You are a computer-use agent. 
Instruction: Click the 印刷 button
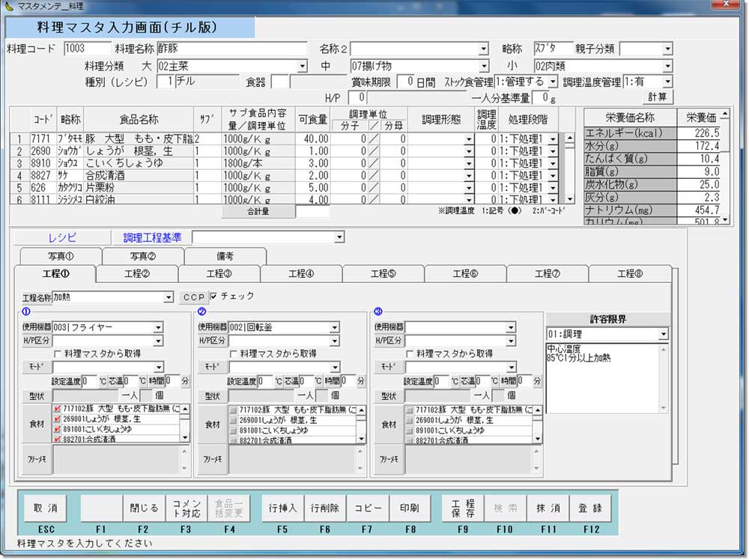click(x=410, y=508)
